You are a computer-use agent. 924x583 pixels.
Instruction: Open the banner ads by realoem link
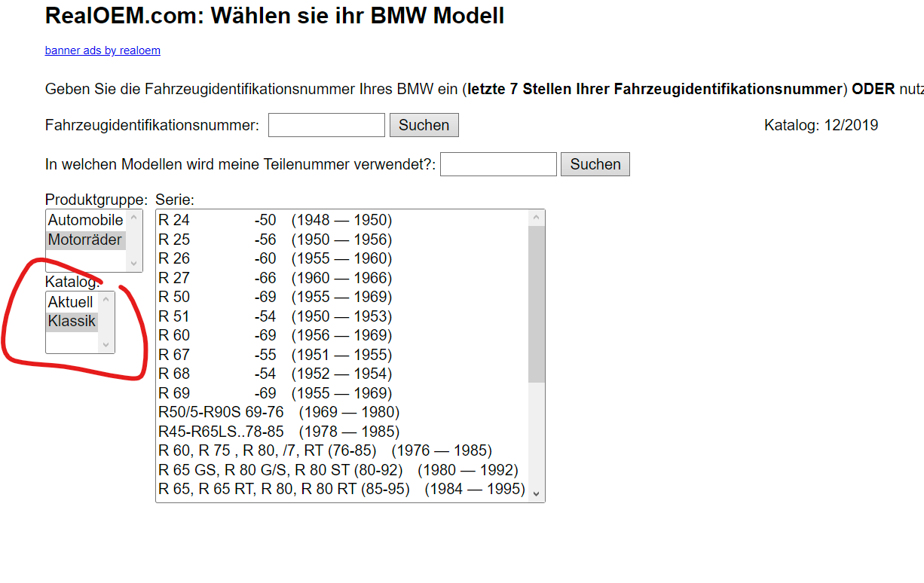tap(102, 50)
